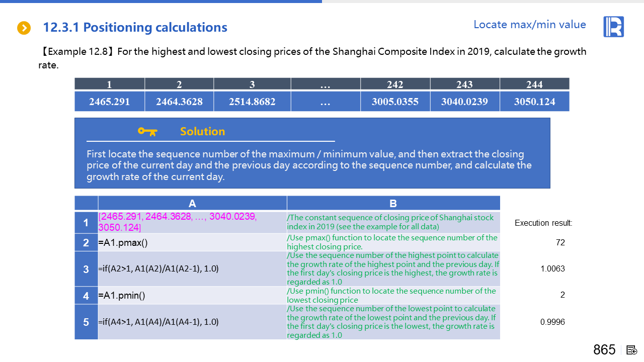644x362 pixels.
Task: Click the execution result value 1.0063
Action: (552, 269)
